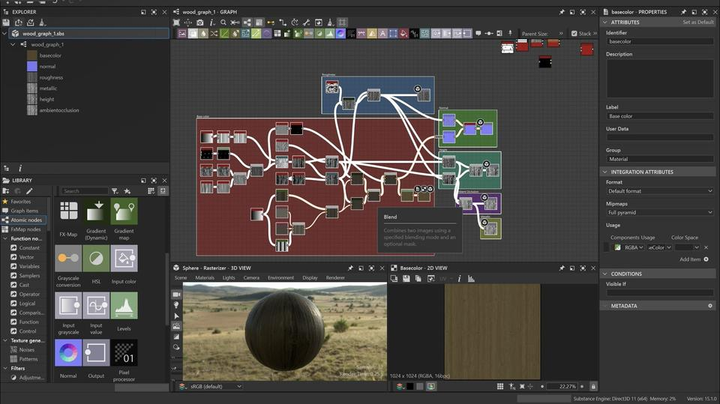Viewport: 720px width, 404px height.
Task: Open the sRGB (default) color space dropdown
Action: coord(215,385)
